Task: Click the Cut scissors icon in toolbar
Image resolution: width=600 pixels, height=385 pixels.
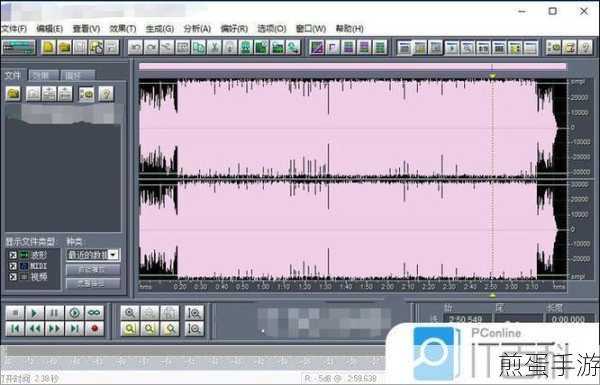Action: (x=214, y=47)
